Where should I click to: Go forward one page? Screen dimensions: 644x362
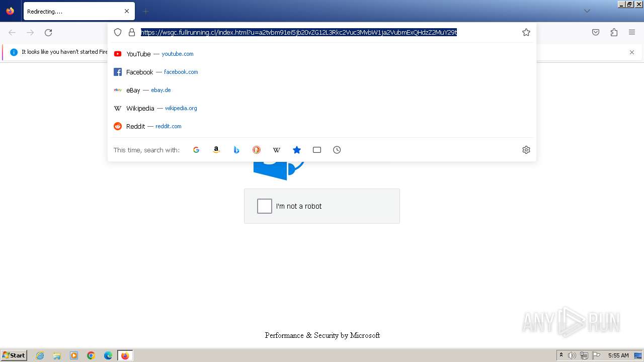click(x=30, y=32)
